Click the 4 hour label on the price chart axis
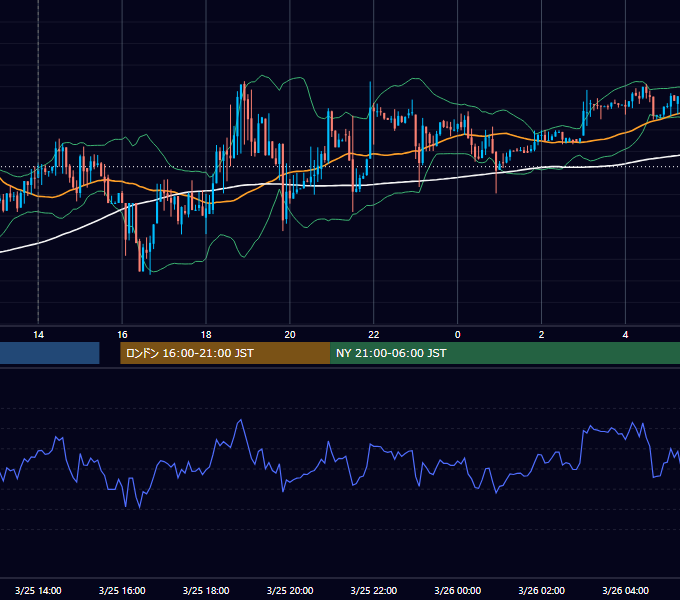The image size is (680, 600). (x=625, y=335)
